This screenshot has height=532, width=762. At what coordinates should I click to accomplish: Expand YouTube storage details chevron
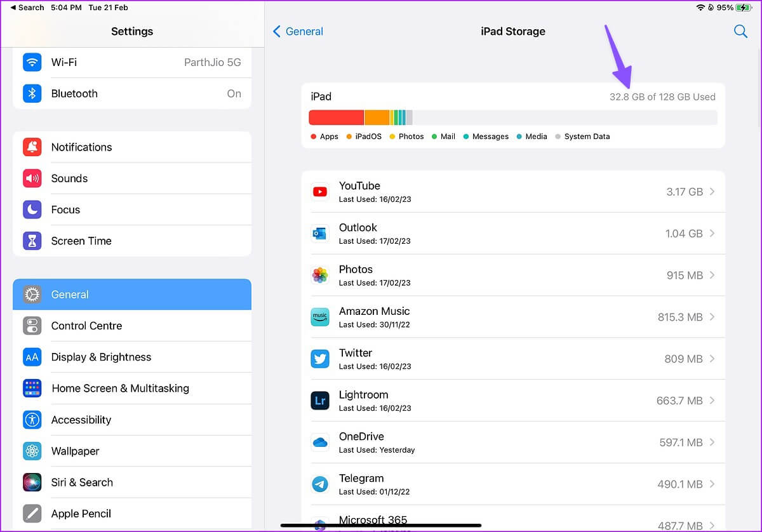[x=712, y=191]
